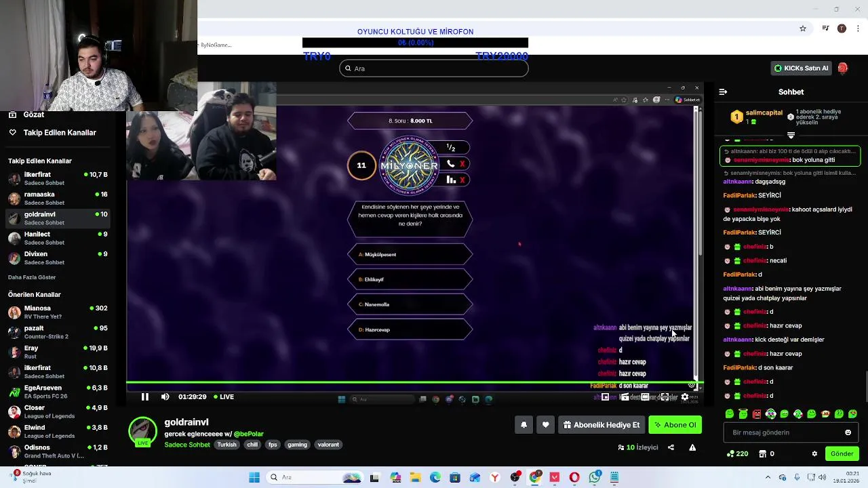Report the stream via warning icon
The width and height of the screenshot is (868, 488).
tap(692, 447)
